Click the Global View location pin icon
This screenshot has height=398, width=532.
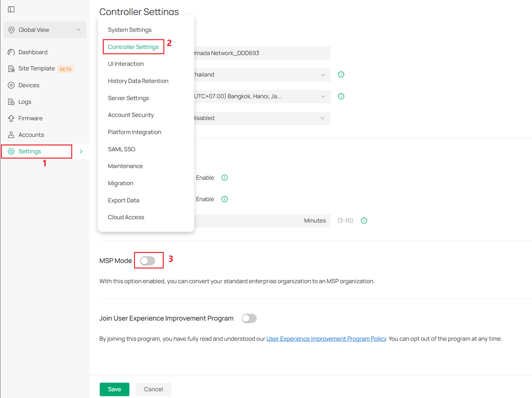[x=11, y=30]
